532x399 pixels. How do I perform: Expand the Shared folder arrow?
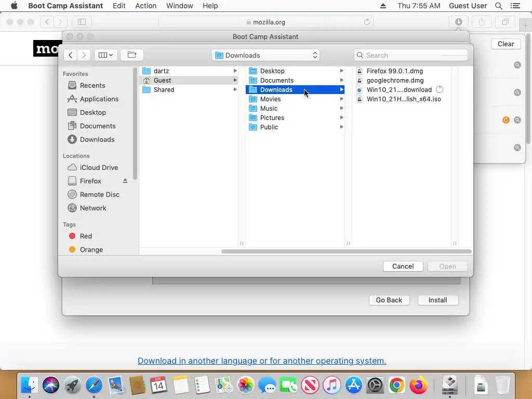235,89
